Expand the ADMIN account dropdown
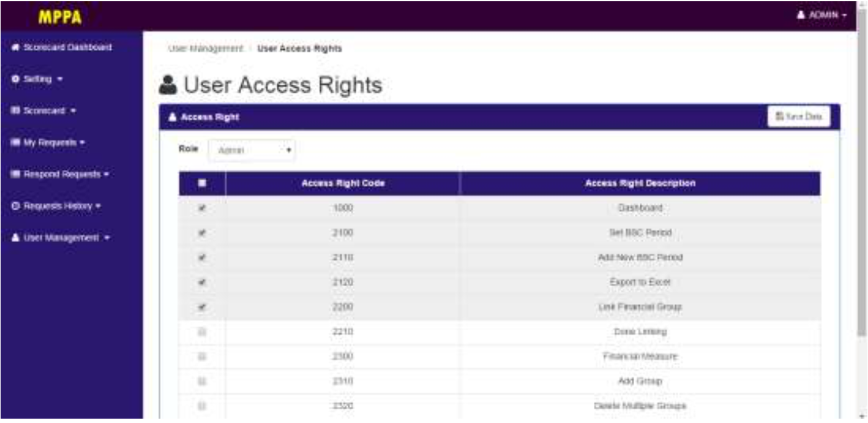The height and width of the screenshot is (423, 868). 823,15
